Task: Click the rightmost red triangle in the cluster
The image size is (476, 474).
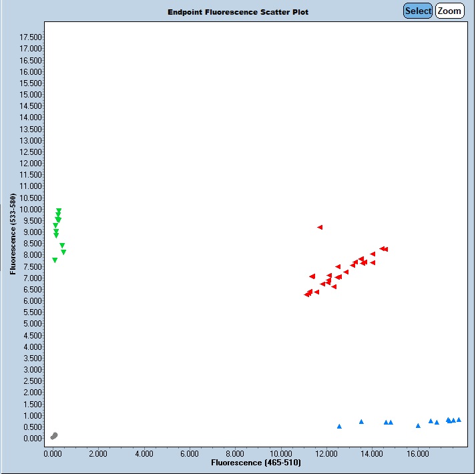Action: coord(385,250)
